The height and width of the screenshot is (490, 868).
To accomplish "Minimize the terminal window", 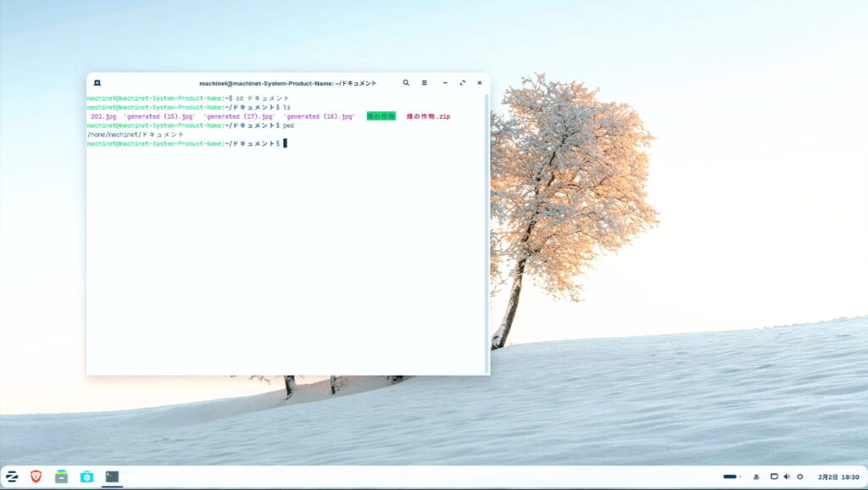I will [445, 83].
